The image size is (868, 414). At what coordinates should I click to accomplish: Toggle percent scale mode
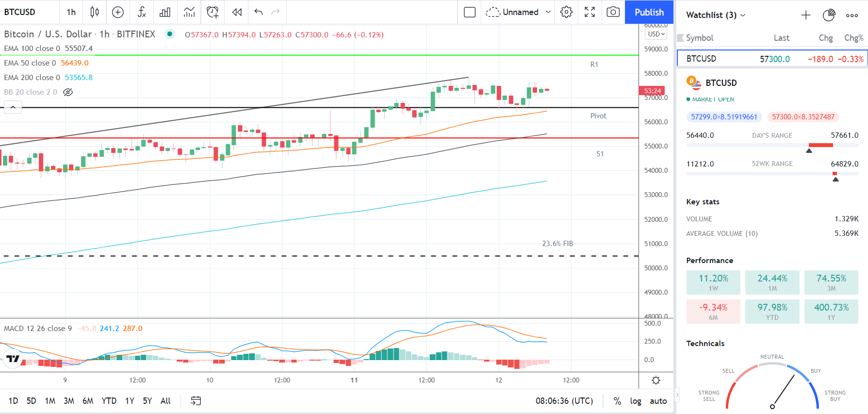[x=617, y=401]
